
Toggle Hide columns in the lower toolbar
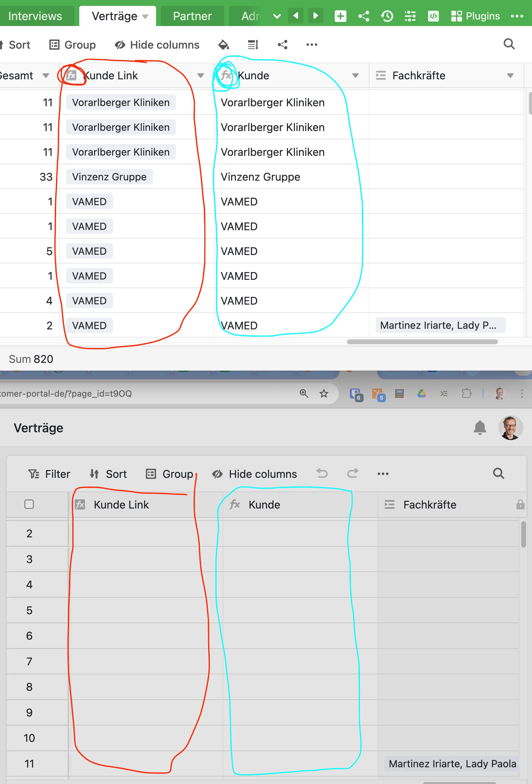click(x=255, y=474)
